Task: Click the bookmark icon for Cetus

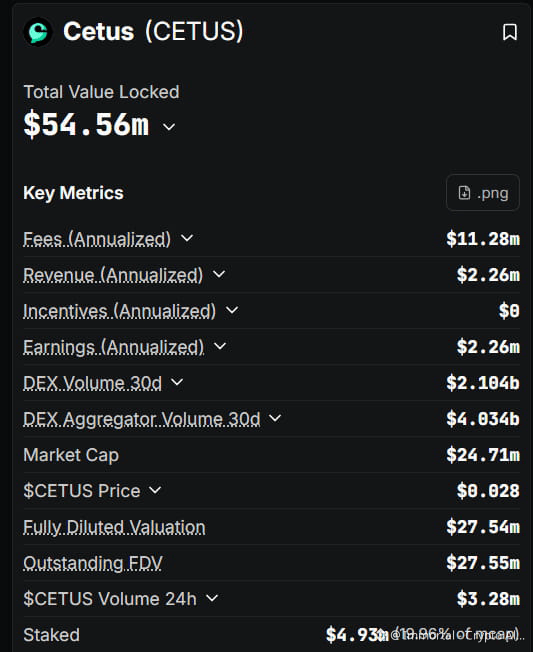Action: click(510, 32)
